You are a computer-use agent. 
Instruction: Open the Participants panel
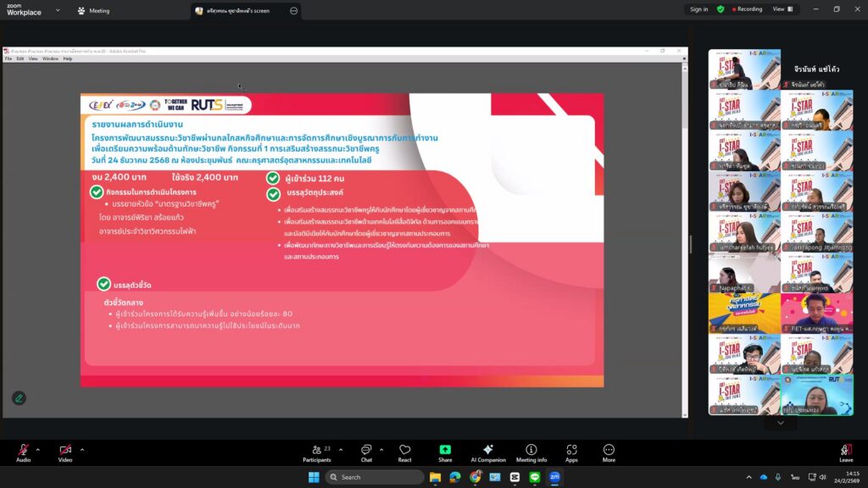[x=316, y=452]
